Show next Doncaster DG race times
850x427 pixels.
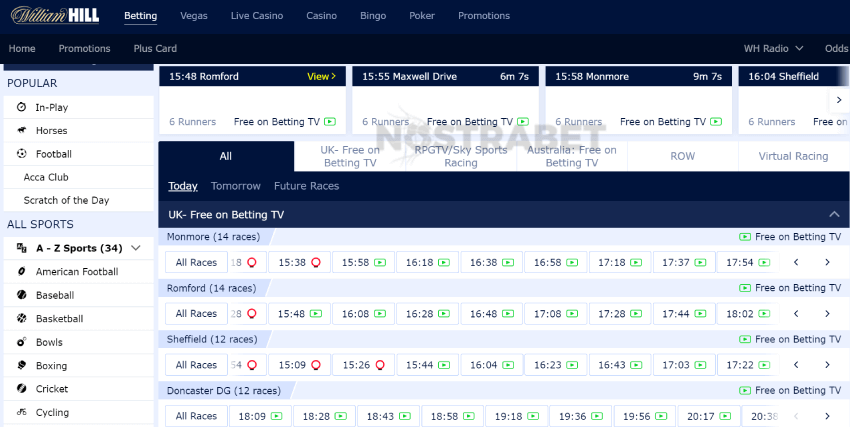[827, 416]
